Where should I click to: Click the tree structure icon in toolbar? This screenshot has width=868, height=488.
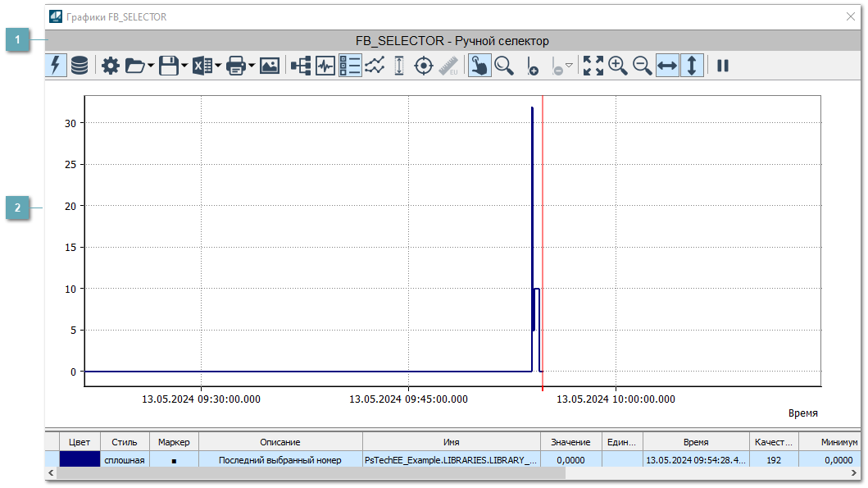pyautogui.click(x=301, y=66)
